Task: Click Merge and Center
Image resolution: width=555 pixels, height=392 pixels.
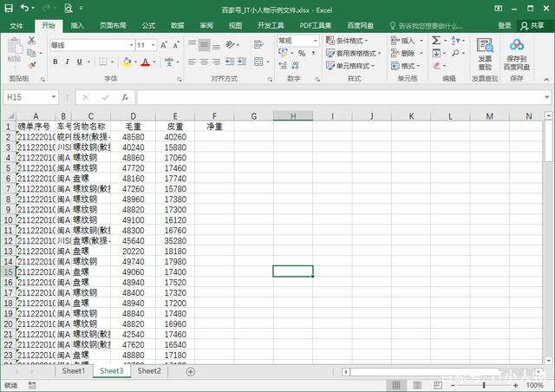Action: pos(258,62)
